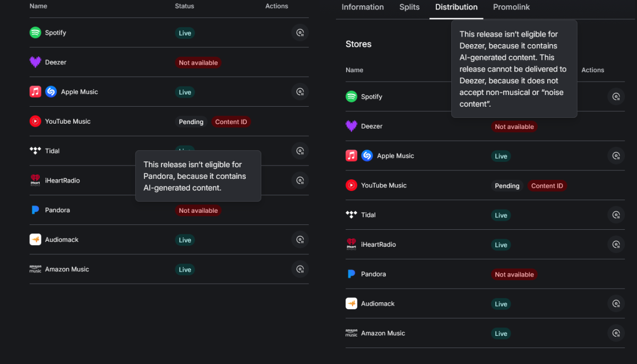Open Amazon Music action icon in left panel
Image resolution: width=637 pixels, height=364 pixels.
pyautogui.click(x=300, y=269)
